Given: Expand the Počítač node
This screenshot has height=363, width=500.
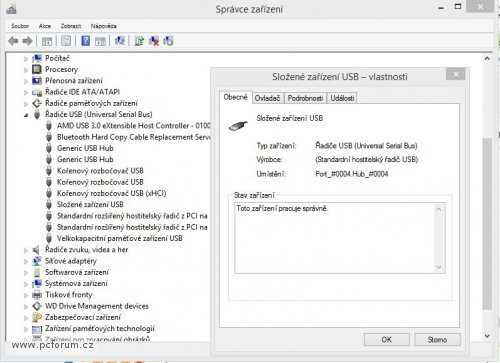Looking at the screenshot, I should click(26, 59).
